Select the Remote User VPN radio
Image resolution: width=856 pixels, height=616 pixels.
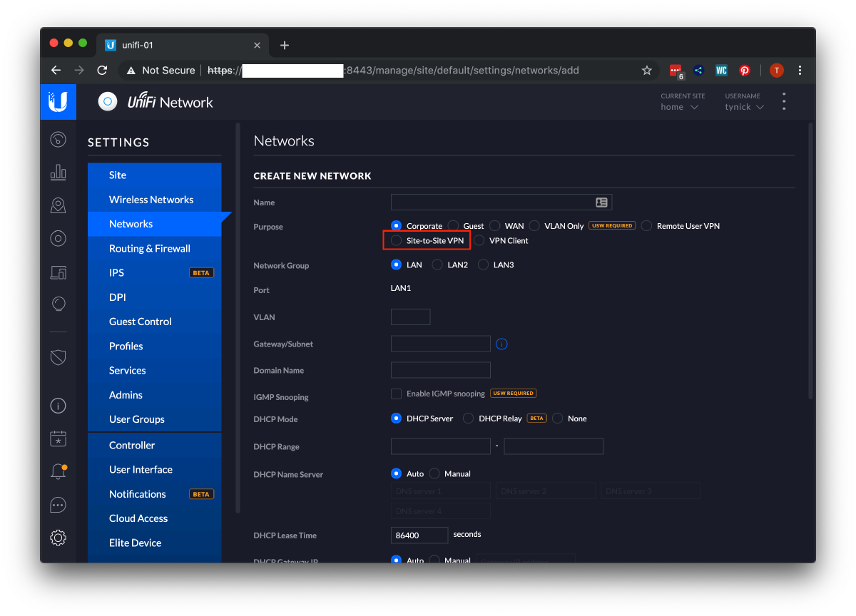(647, 225)
